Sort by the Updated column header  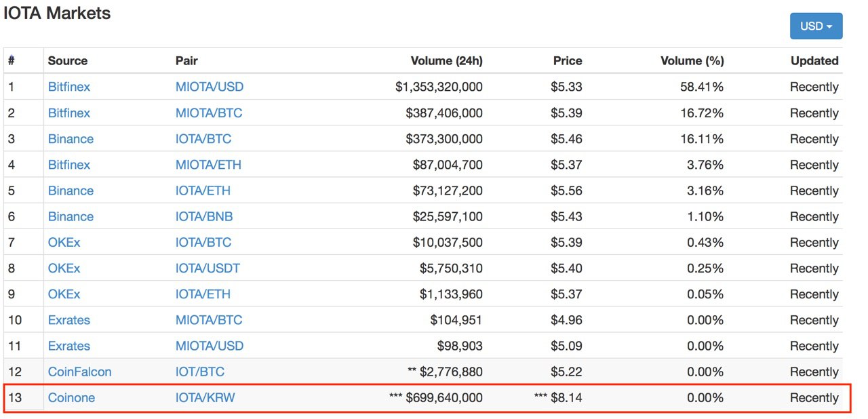tap(814, 60)
